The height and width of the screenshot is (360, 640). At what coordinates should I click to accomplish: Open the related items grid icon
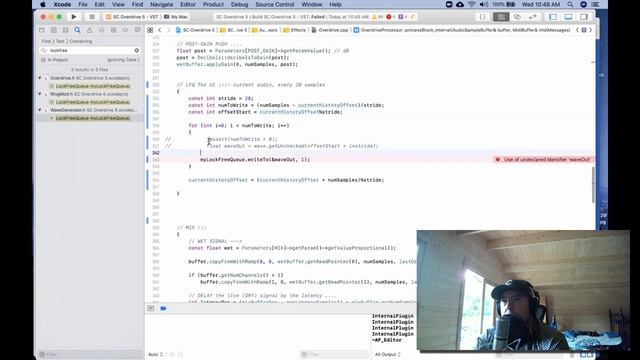[150, 30]
